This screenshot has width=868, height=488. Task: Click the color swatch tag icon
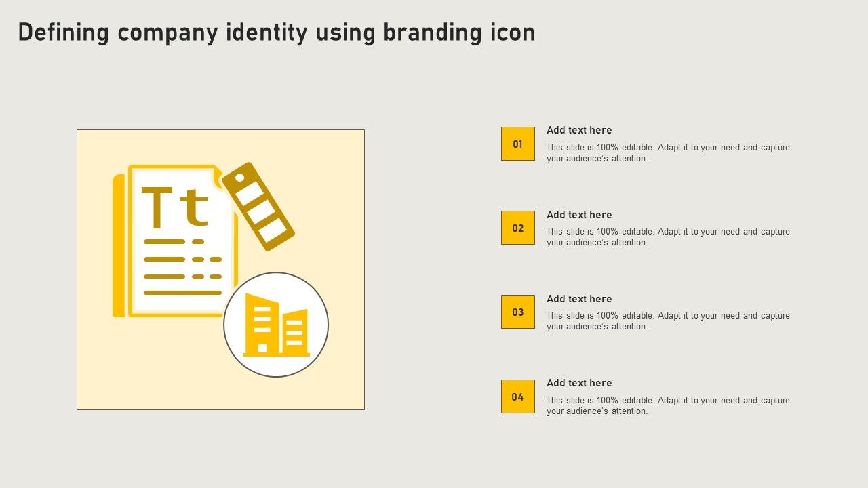tap(258, 206)
